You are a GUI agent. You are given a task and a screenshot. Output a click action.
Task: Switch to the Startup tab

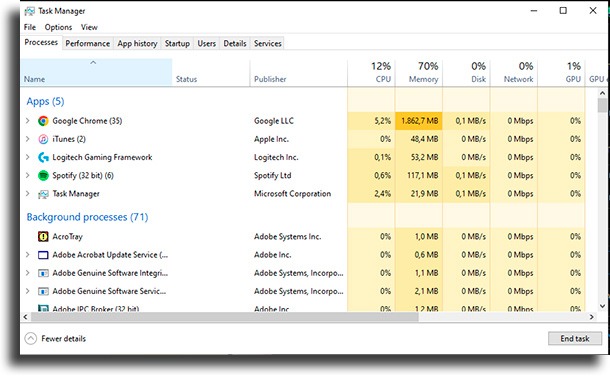pos(177,44)
